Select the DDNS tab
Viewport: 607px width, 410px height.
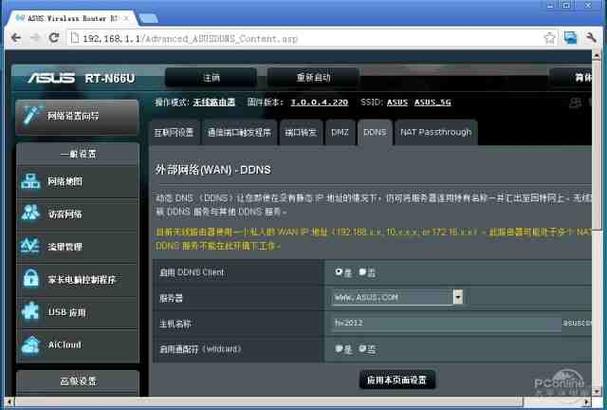[x=374, y=132]
